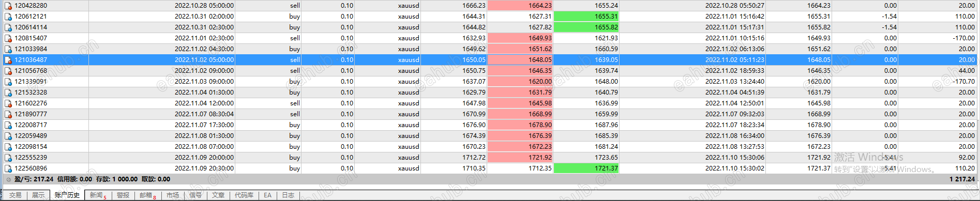The height and width of the screenshot is (201, 980).
Task: Click the loss value -170.70
Action: [964, 82]
